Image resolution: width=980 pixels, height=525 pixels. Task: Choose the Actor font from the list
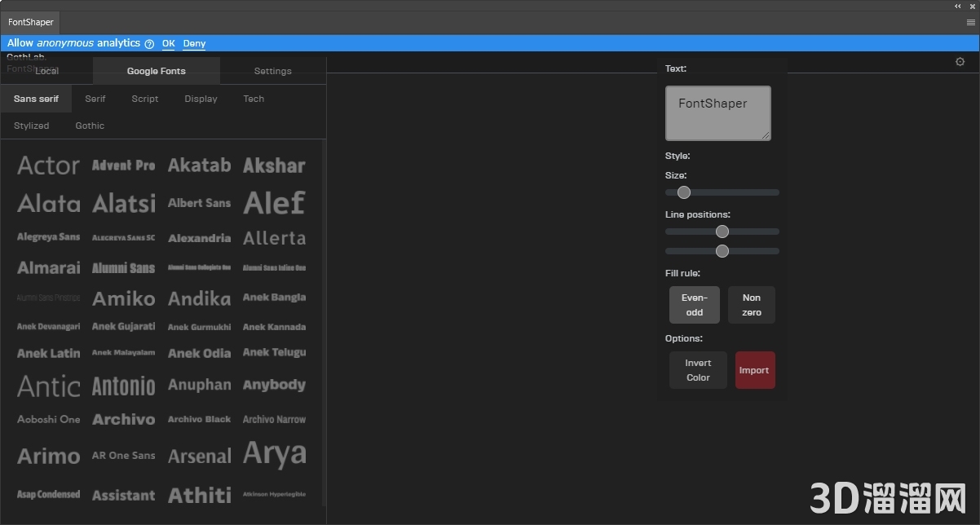pyautogui.click(x=47, y=165)
